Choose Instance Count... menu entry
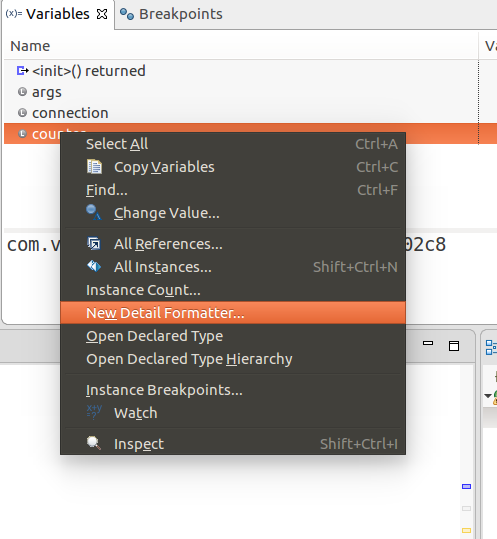 click(x=233, y=290)
